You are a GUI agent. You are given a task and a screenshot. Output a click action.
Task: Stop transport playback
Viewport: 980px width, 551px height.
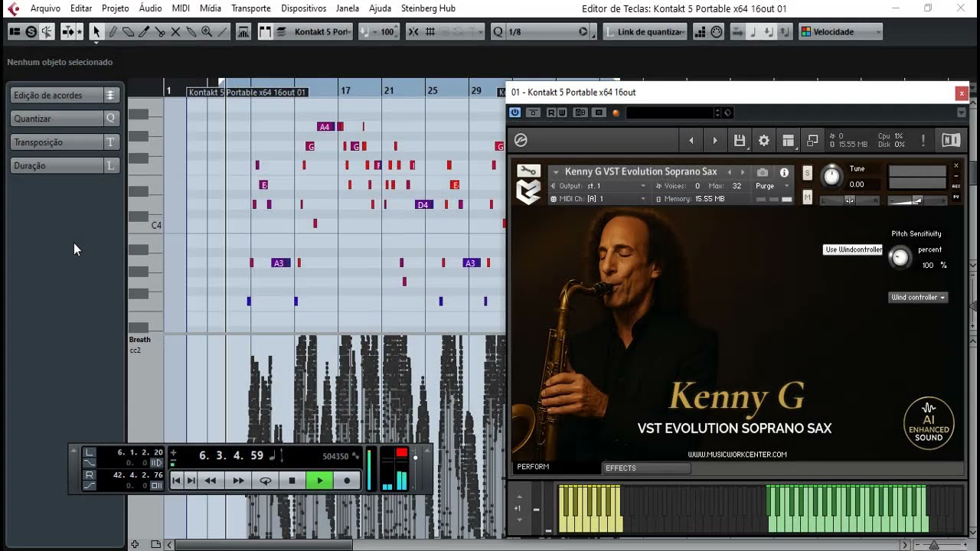pyautogui.click(x=292, y=481)
